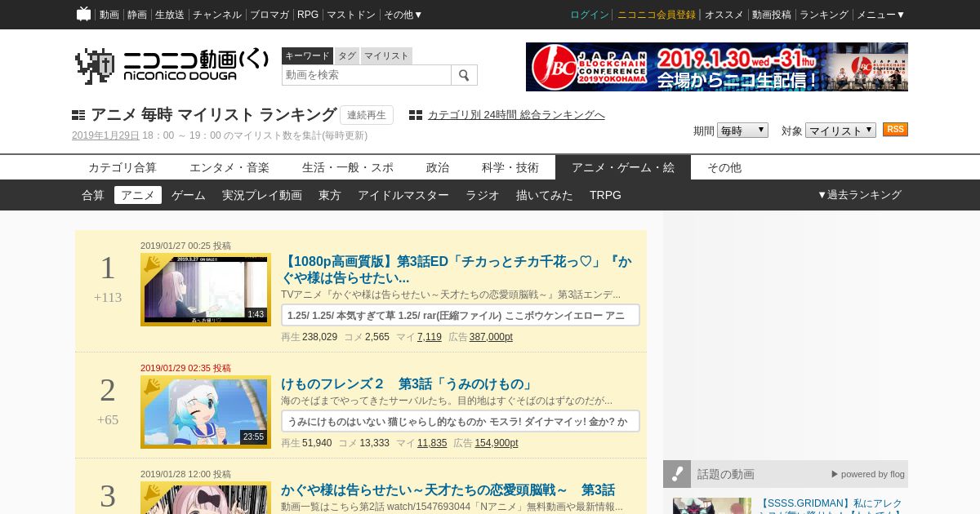Click the orange RSS icon
The height and width of the screenshot is (514, 980).
click(895, 130)
